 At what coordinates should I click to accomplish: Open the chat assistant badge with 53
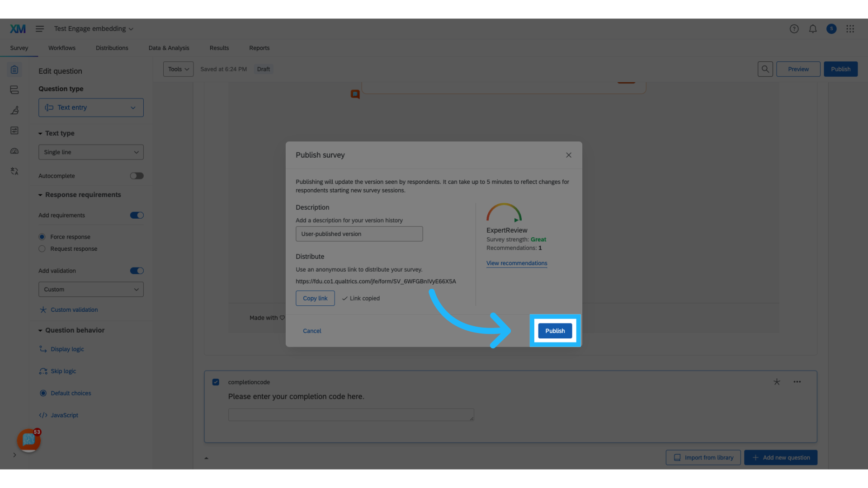[29, 440]
